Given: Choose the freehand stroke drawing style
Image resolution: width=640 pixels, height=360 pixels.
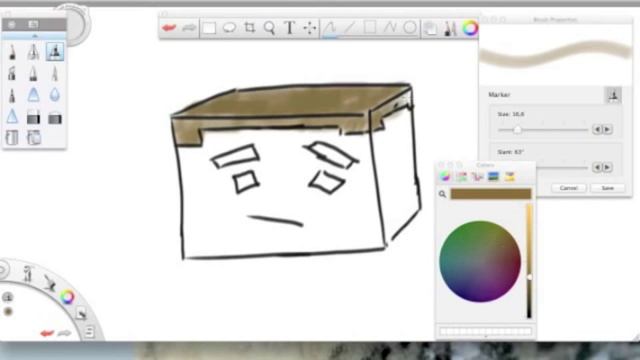Looking at the screenshot, I should [330, 28].
